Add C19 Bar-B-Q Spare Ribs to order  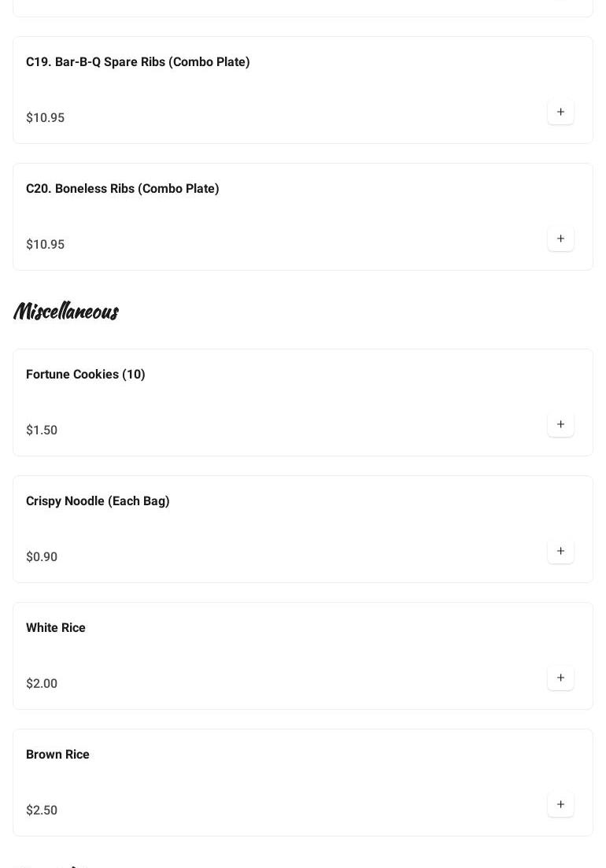[x=560, y=113]
